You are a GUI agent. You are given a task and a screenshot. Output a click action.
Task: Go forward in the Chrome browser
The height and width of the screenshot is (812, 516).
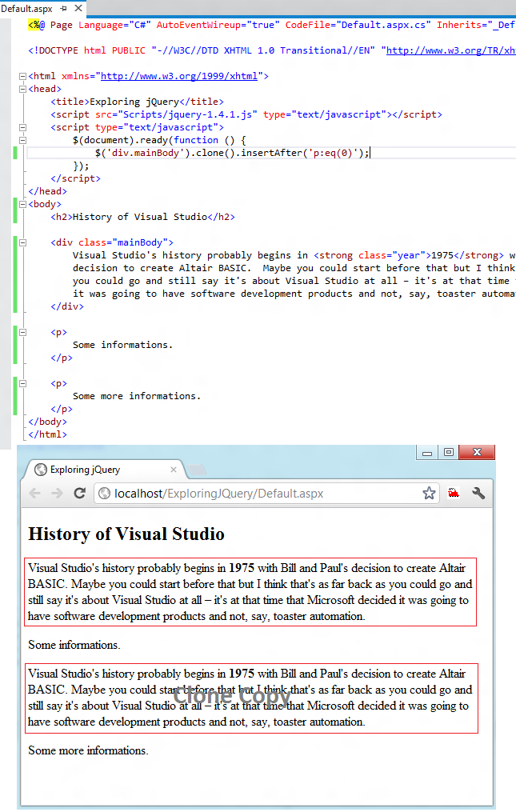pos(57,493)
